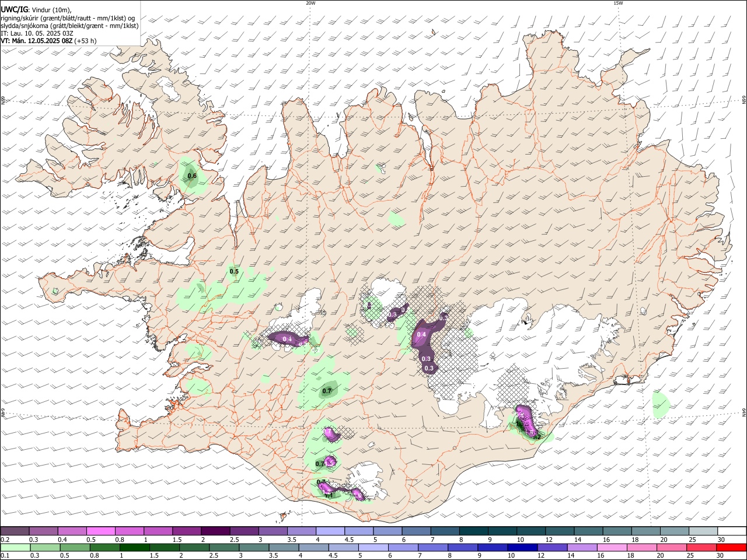This screenshot has width=747, height=560.
Task: Click the light lavender 4 swatch in upper legend
Action: [330, 531]
